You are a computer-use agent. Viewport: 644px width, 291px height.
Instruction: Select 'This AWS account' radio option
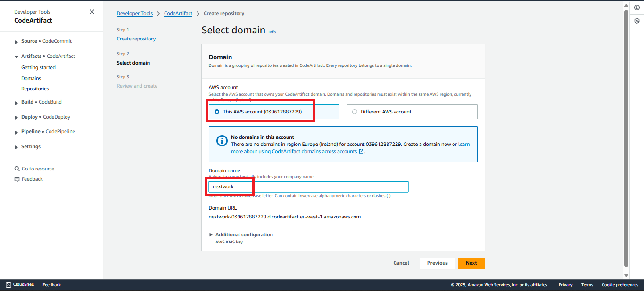[x=217, y=112]
